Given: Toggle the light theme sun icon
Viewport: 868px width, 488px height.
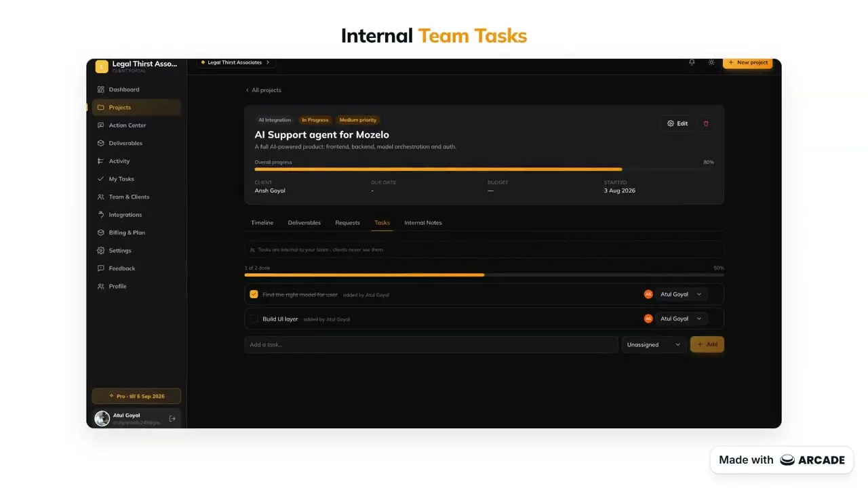Looking at the screenshot, I should (711, 62).
